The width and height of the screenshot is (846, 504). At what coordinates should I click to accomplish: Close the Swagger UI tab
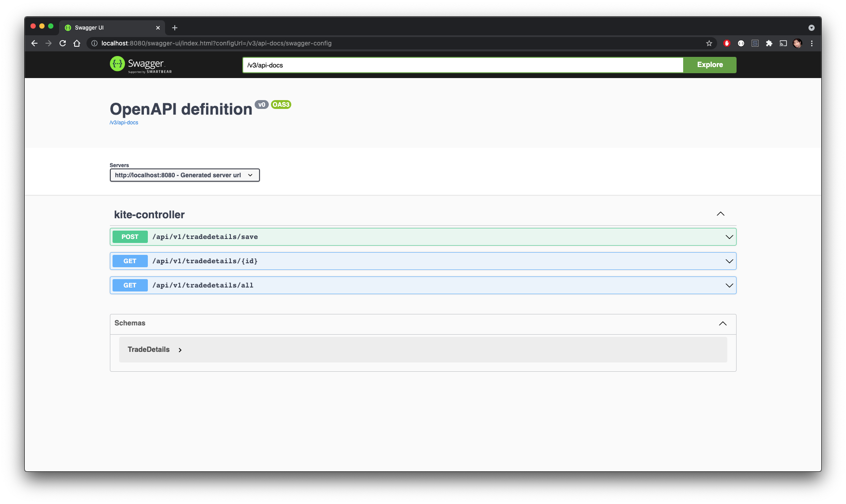pos(158,28)
